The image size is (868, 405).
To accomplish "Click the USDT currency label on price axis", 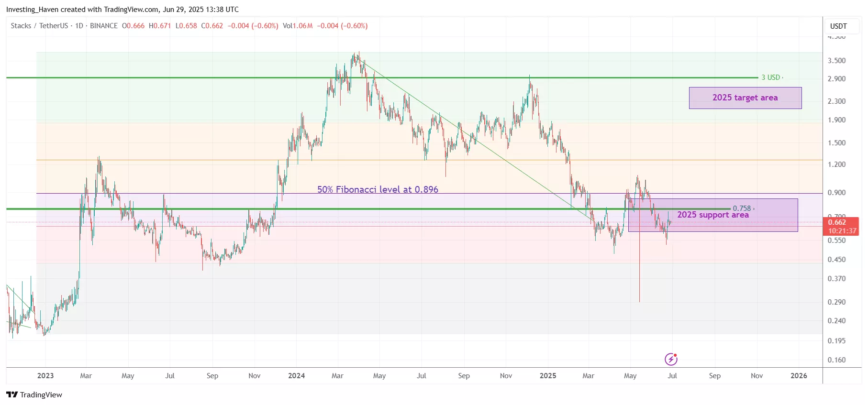I will [838, 26].
